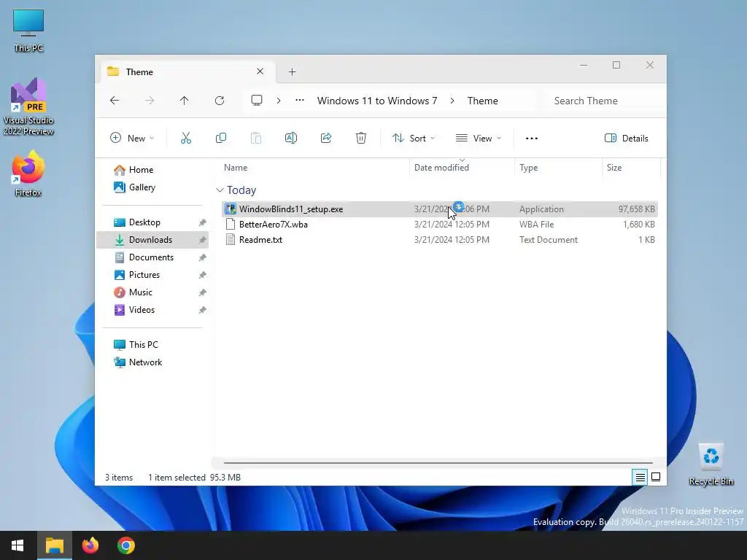Open the Windows Start button
This screenshot has height=560, width=747.
coord(18,545)
